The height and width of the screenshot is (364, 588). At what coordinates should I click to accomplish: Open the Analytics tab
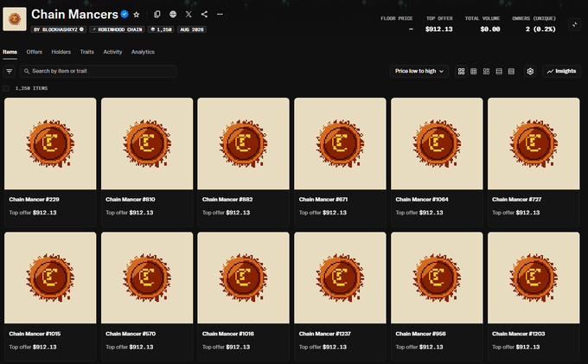[143, 52]
